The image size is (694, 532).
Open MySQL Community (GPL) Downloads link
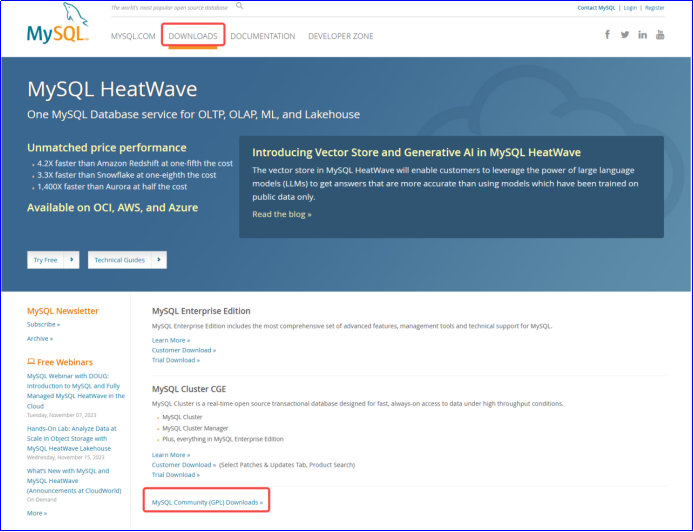point(207,502)
